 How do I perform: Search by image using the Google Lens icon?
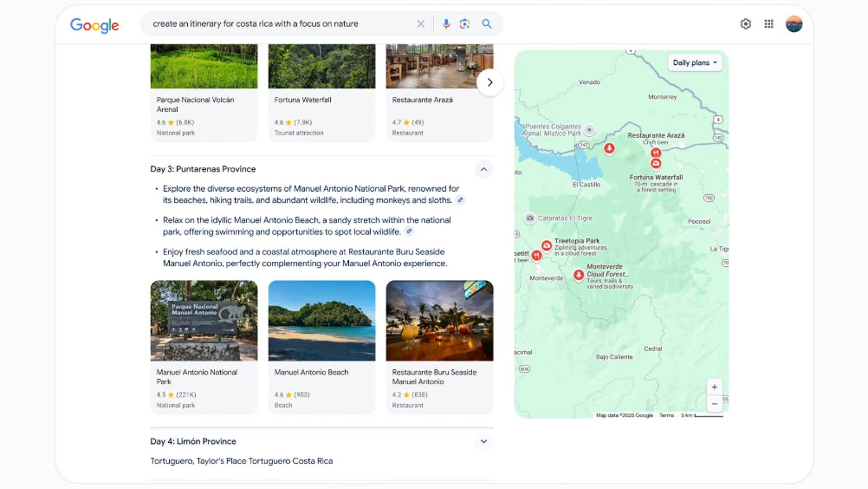click(464, 24)
